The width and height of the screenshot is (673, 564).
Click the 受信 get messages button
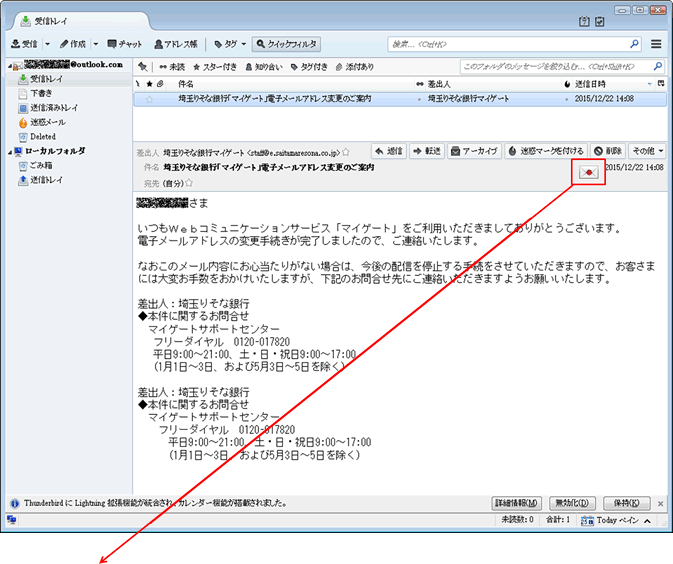(24, 44)
